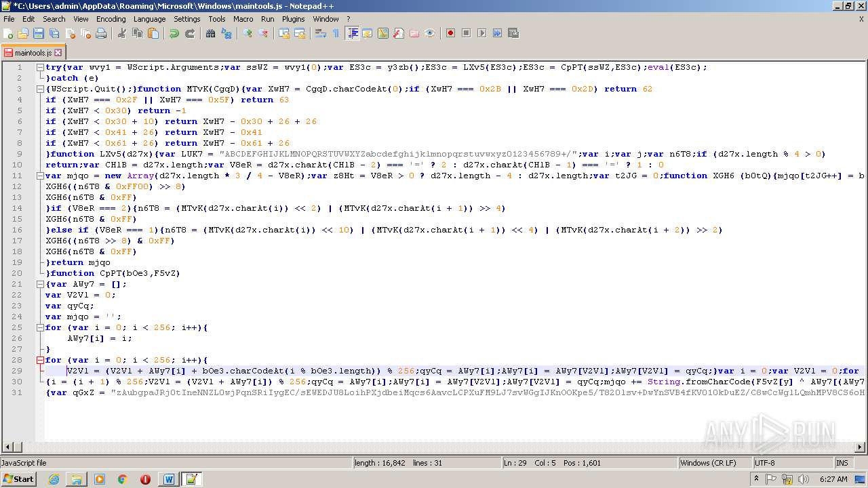This screenshot has width=868, height=488.
Task: Open the Settings menu
Action: (187, 19)
